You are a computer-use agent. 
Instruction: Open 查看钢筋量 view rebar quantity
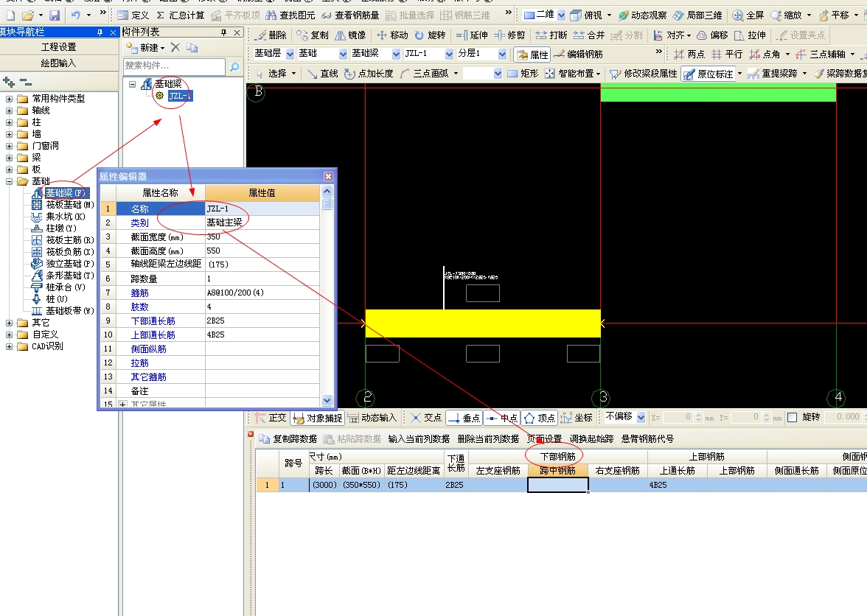350,15
